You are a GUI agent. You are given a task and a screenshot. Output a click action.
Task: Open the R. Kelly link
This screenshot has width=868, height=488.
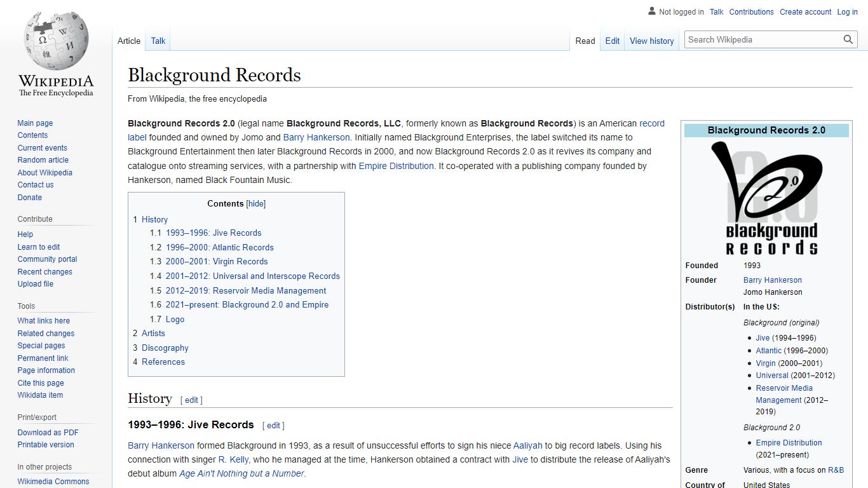233,459
